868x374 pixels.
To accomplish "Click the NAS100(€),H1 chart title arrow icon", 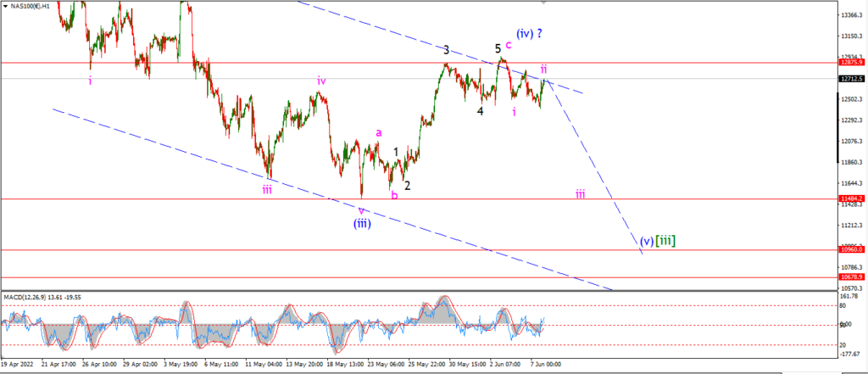I will click(x=6, y=6).
